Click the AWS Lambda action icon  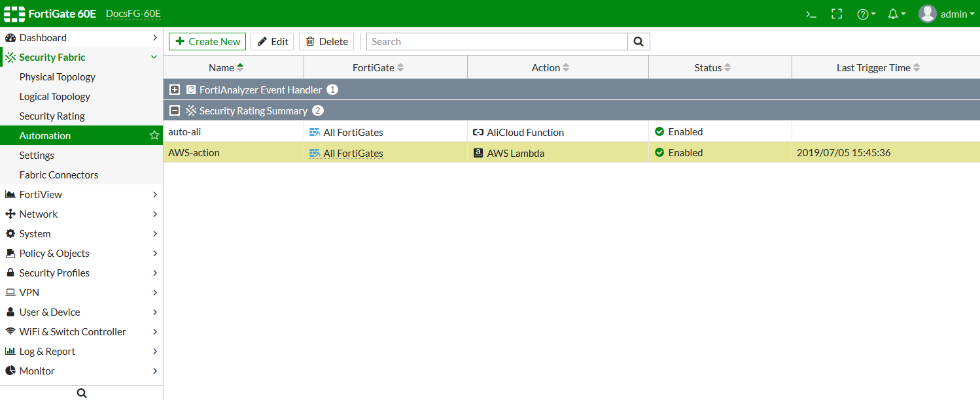[478, 153]
